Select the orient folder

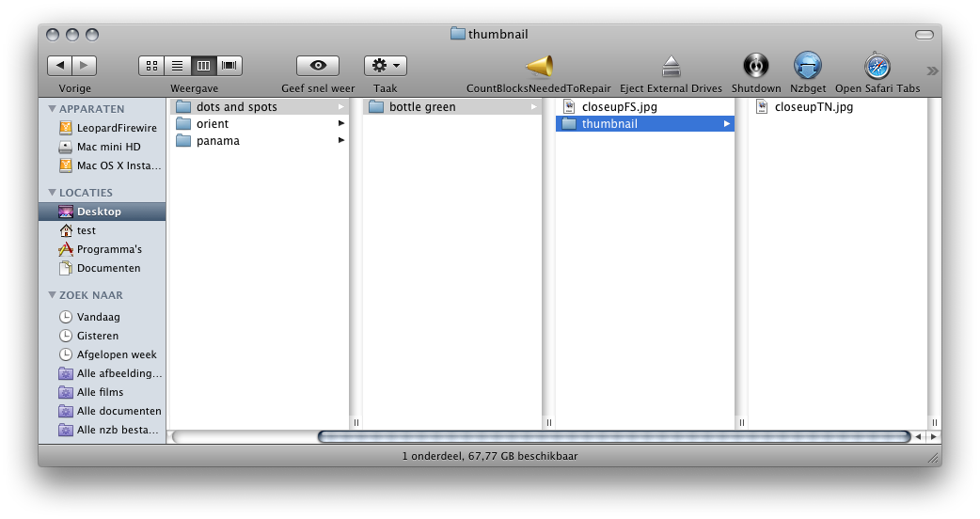[x=259, y=124]
